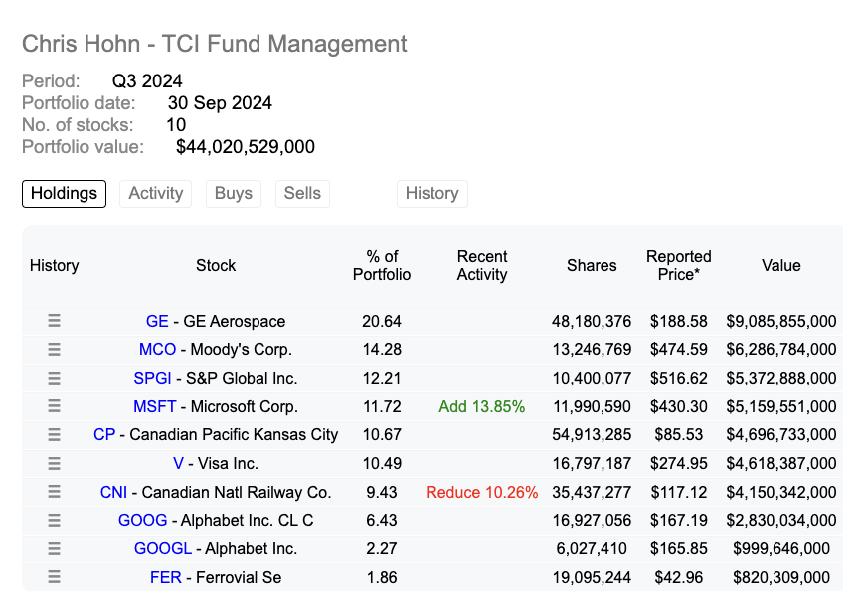Click the Visa value $4,618,387,000
This screenshot has width=861, height=616.
tap(780, 464)
